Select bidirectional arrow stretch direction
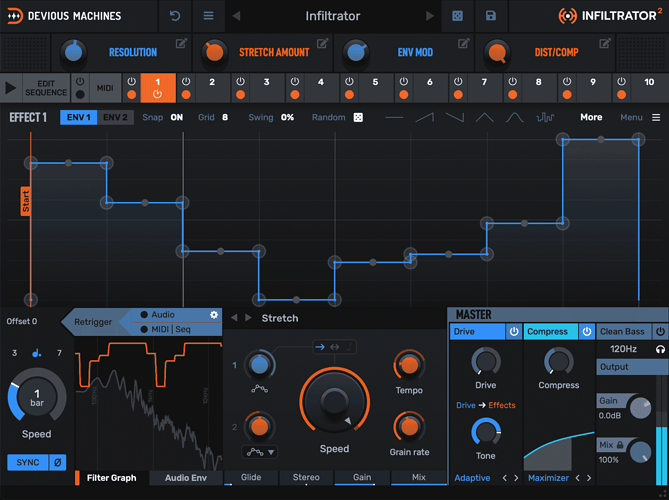The height and width of the screenshot is (500, 669). (335, 347)
